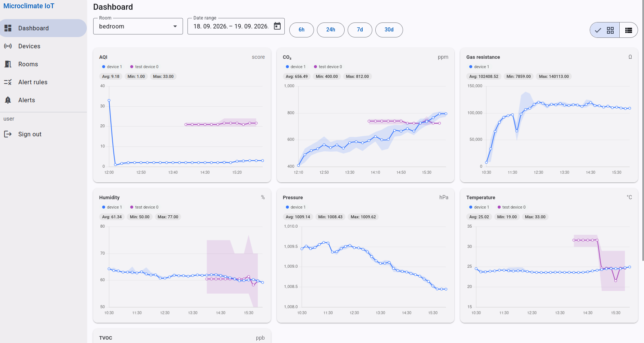Click the TVOC card title
The image size is (644, 343).
coord(106,338)
